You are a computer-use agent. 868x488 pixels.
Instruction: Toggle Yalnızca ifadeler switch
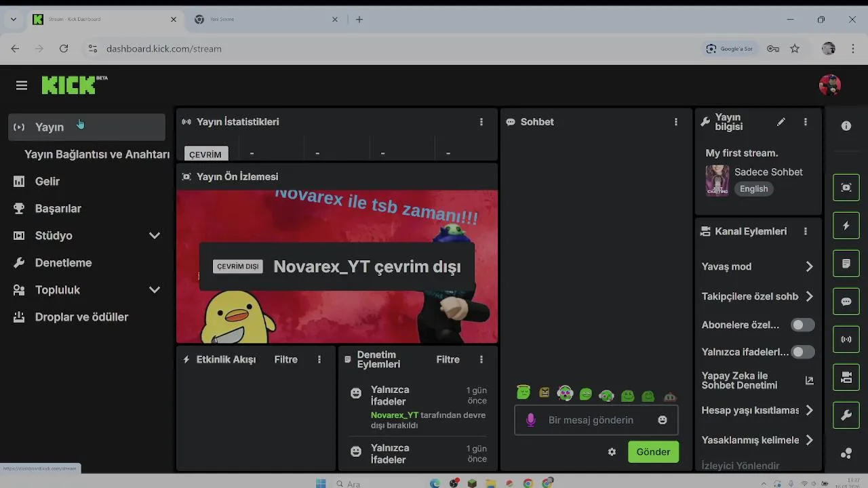click(803, 352)
